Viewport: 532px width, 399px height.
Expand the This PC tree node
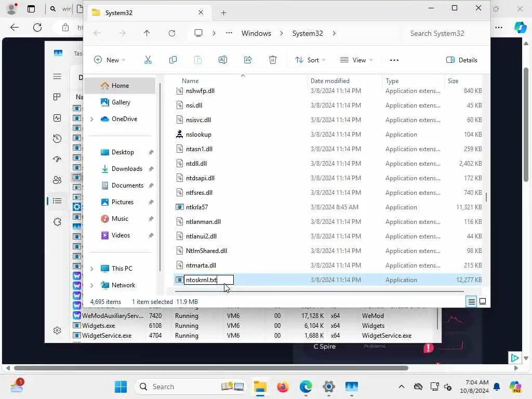91,269
